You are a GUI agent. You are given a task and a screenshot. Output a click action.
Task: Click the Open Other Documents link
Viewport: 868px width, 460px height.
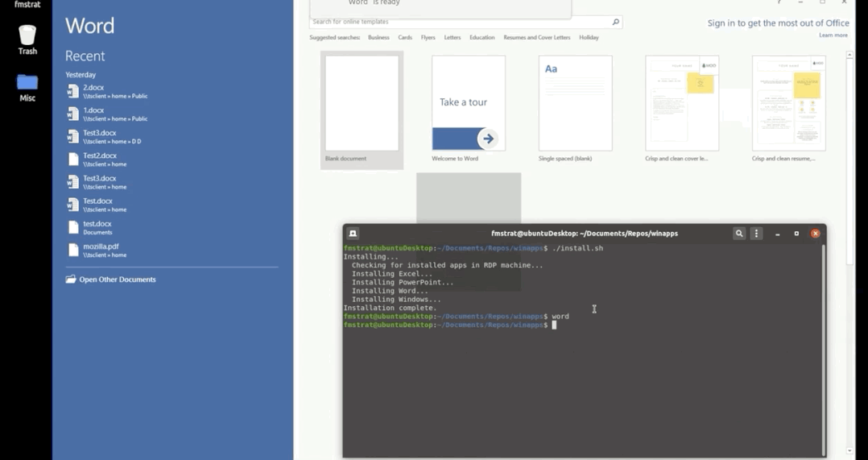pos(118,280)
